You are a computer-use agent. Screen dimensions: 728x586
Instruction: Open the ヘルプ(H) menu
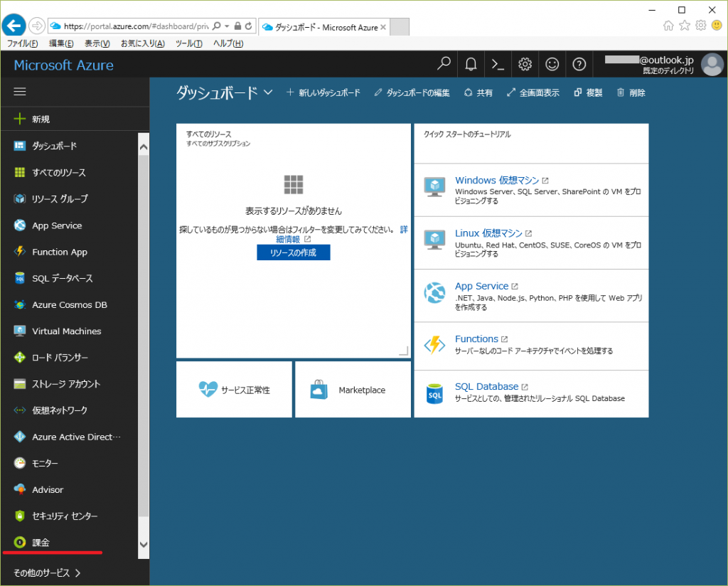click(x=228, y=43)
